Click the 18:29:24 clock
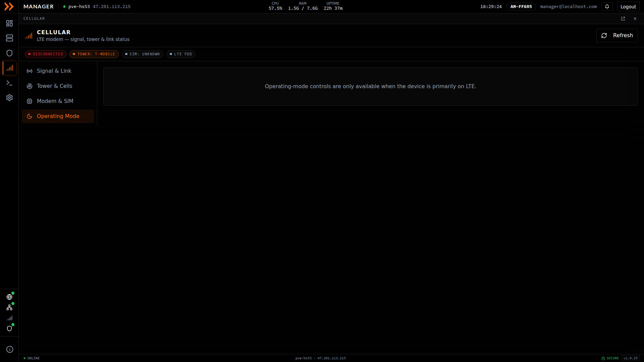Screen dimensions: 644x362 [x=491, y=7]
